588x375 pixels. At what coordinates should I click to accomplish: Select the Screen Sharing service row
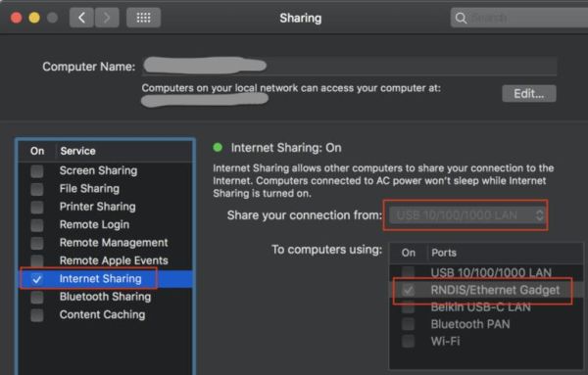coord(105,170)
